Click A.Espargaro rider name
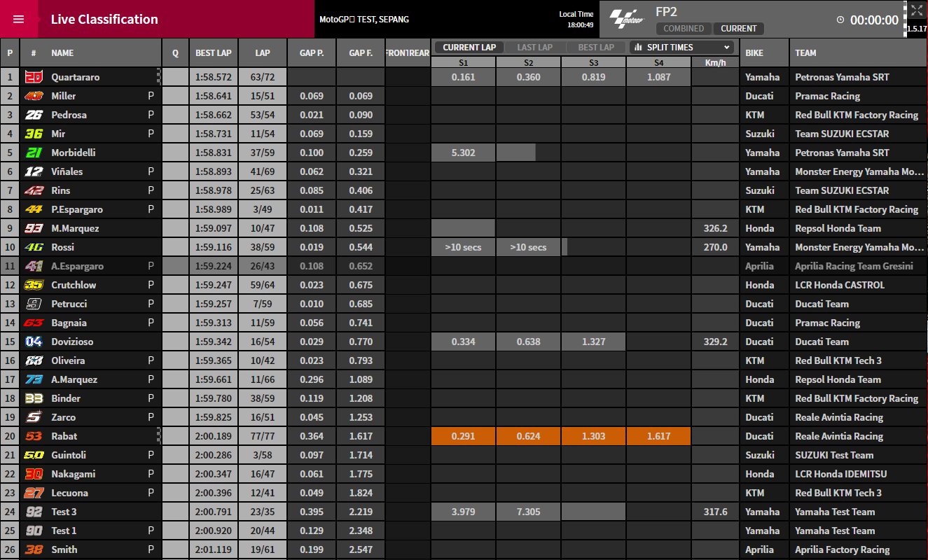The width and height of the screenshot is (928, 560). pos(77,266)
